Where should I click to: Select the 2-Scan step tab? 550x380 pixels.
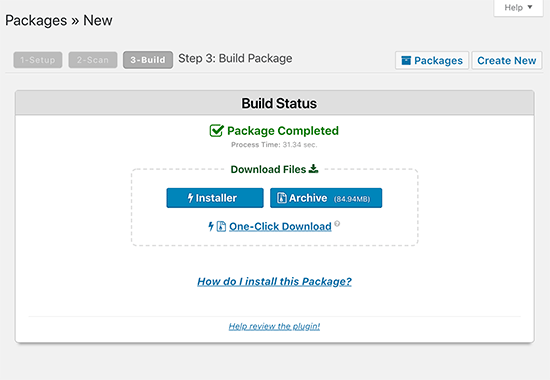click(93, 60)
